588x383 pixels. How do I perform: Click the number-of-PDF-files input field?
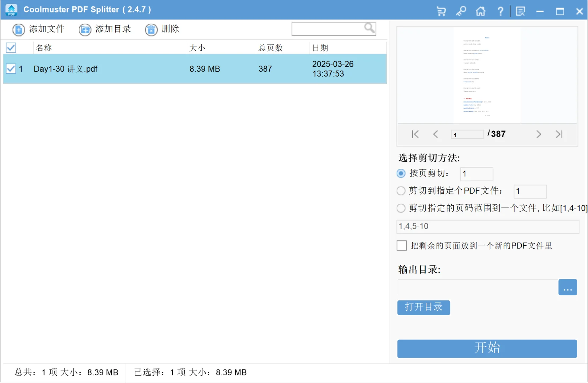point(530,191)
